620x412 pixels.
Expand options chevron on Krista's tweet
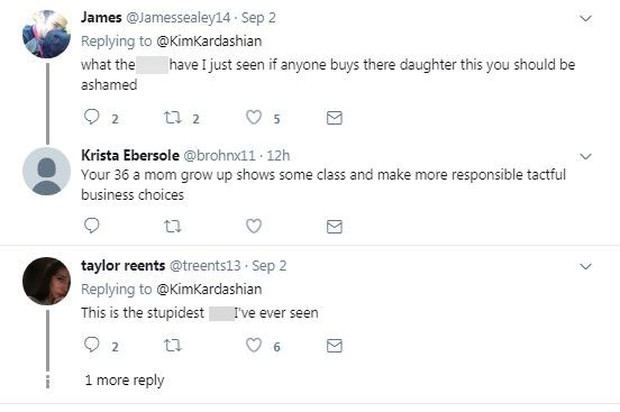[587, 156]
